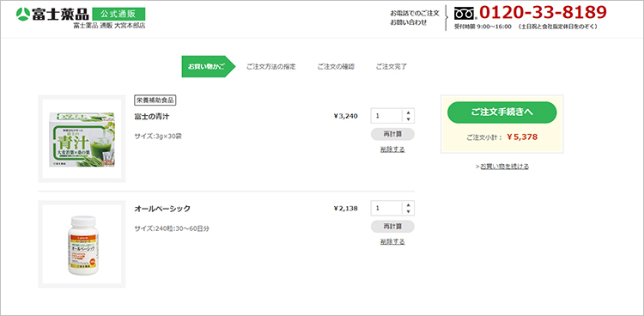Screen dimensions: 644x316
Task: Increase 富士の青汁 quantity with up arrow
Action: tap(408, 112)
